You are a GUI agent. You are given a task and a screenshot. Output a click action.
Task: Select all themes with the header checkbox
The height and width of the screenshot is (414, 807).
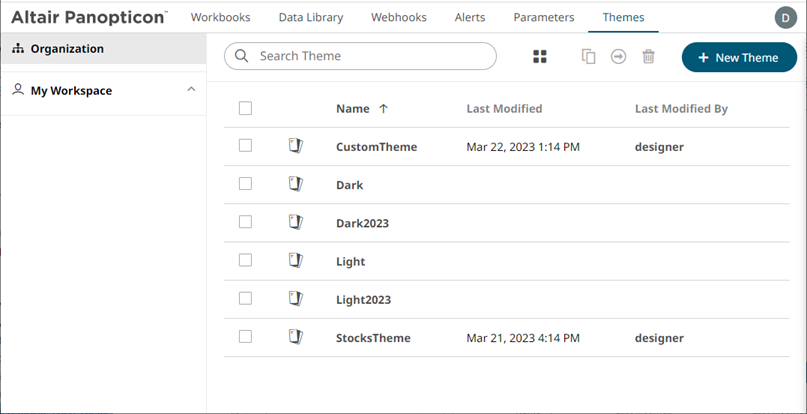[x=246, y=108]
